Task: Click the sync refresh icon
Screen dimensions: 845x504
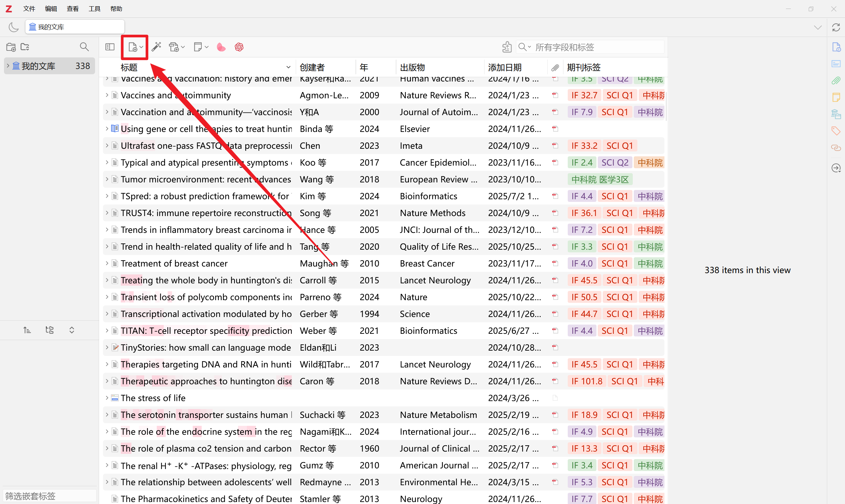Action: coord(836,27)
